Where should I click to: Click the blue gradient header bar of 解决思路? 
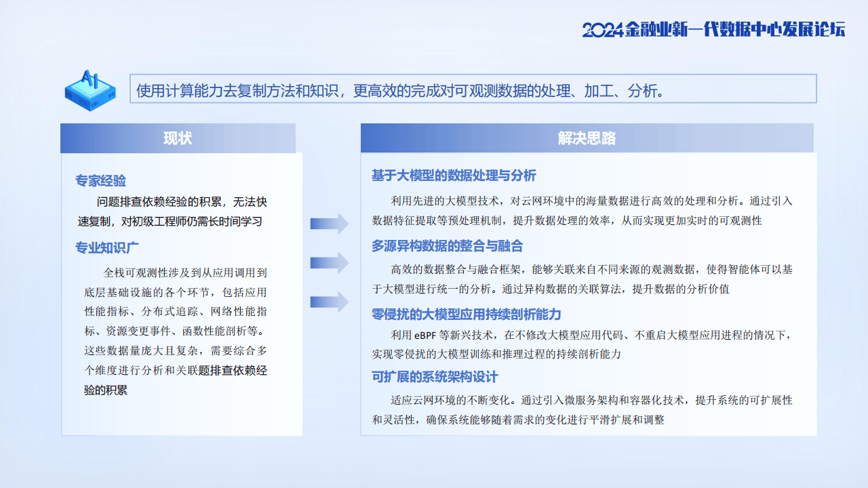coord(587,138)
